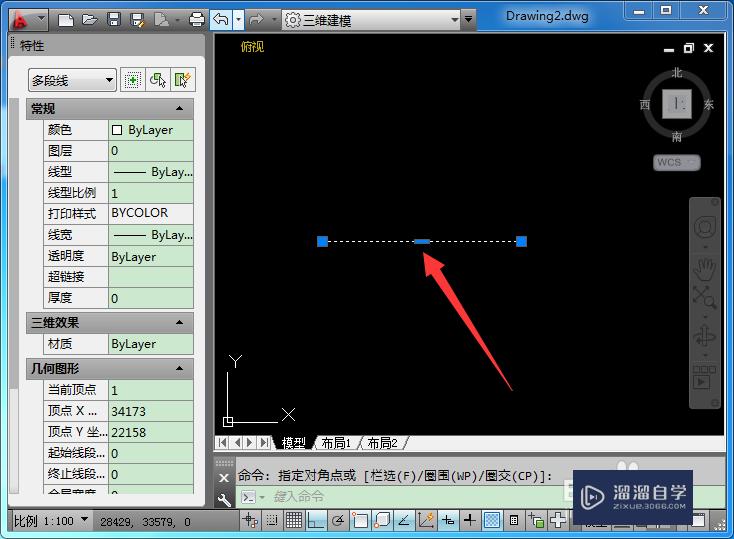The image size is (734, 539).
Task: Toggle Snap Mode in the status bar
Action: click(272, 520)
